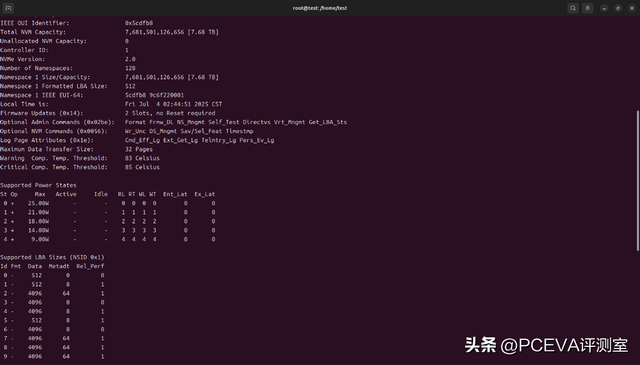This screenshot has height=365, width=640.
Task: Click the Unallocated NVM Capacity label
Action: coord(43,41)
